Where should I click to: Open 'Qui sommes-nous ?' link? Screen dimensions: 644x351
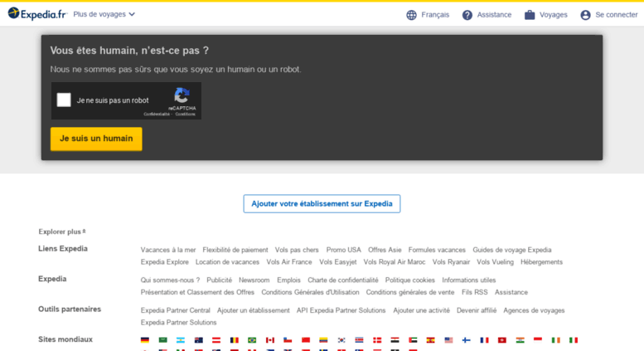tap(170, 280)
